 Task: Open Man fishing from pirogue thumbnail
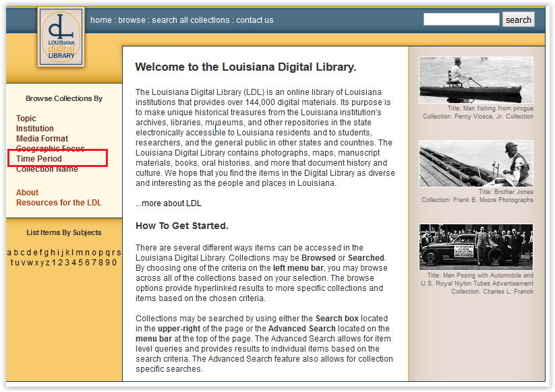tap(475, 80)
